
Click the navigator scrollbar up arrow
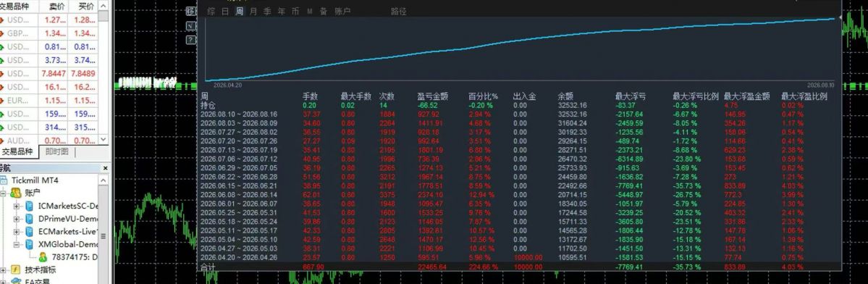[x=104, y=180]
